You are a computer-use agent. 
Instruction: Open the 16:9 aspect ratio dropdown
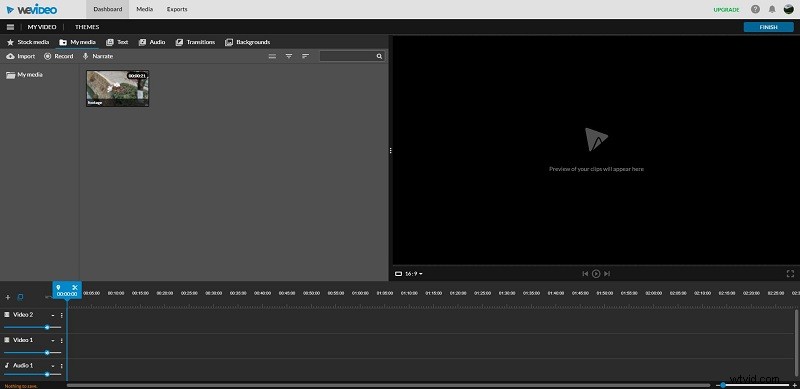(409, 274)
